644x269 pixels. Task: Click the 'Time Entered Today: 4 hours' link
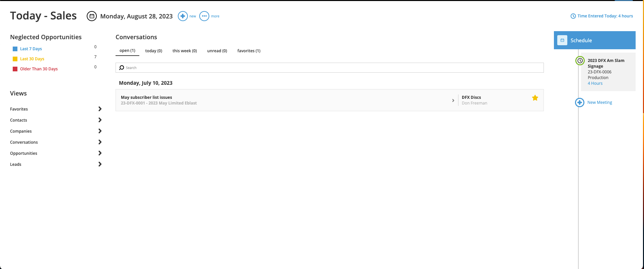coord(605,16)
